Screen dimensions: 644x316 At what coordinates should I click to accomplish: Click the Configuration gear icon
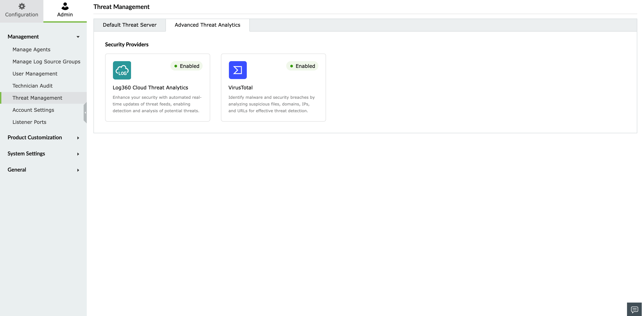pos(21,6)
